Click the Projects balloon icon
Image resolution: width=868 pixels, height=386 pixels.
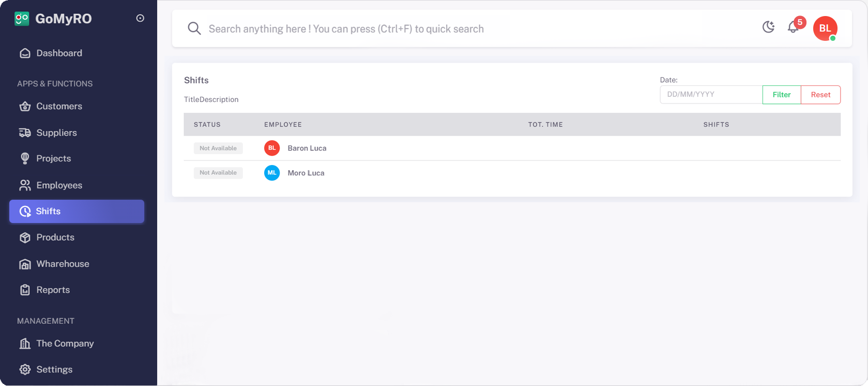pos(25,159)
